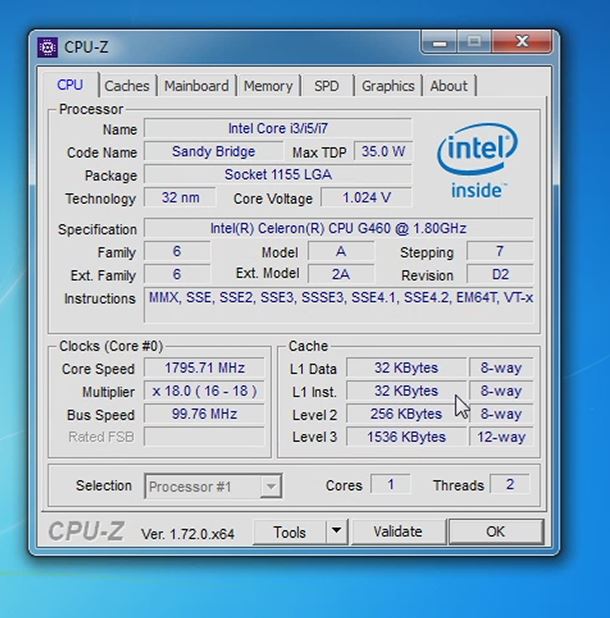The width and height of the screenshot is (610, 618).
Task: Click the Bus Speed value '99.76 MHz'
Action: pyautogui.click(x=204, y=414)
